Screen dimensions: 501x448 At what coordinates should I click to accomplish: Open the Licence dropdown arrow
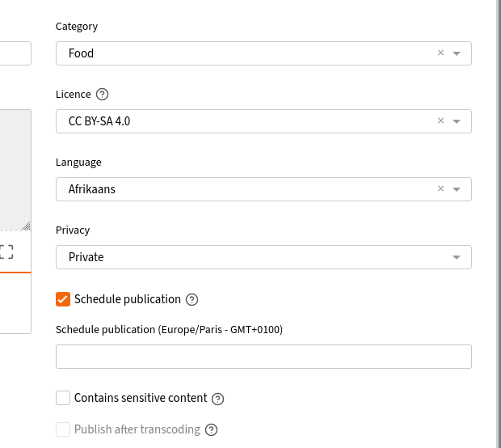click(x=457, y=121)
